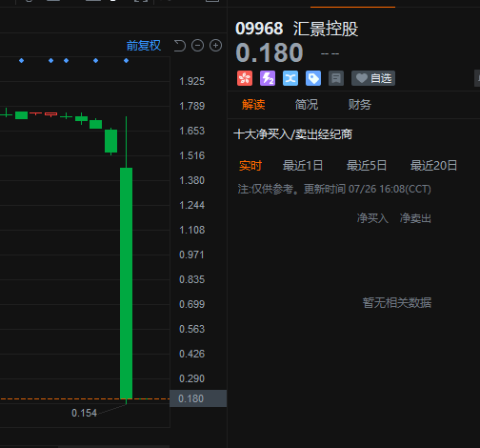Click the 0.563 price axis label
Screen dimensions: 480x448
pyautogui.click(x=192, y=329)
